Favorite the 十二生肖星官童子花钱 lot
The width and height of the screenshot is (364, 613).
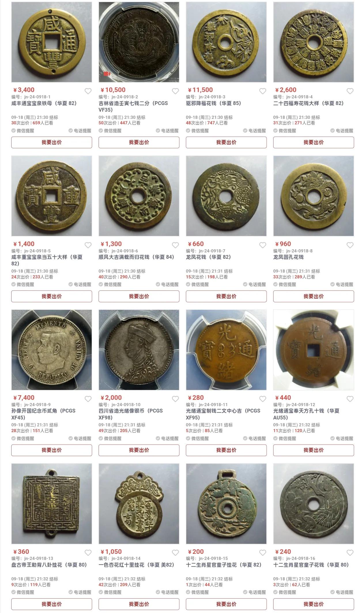tap(350, 553)
